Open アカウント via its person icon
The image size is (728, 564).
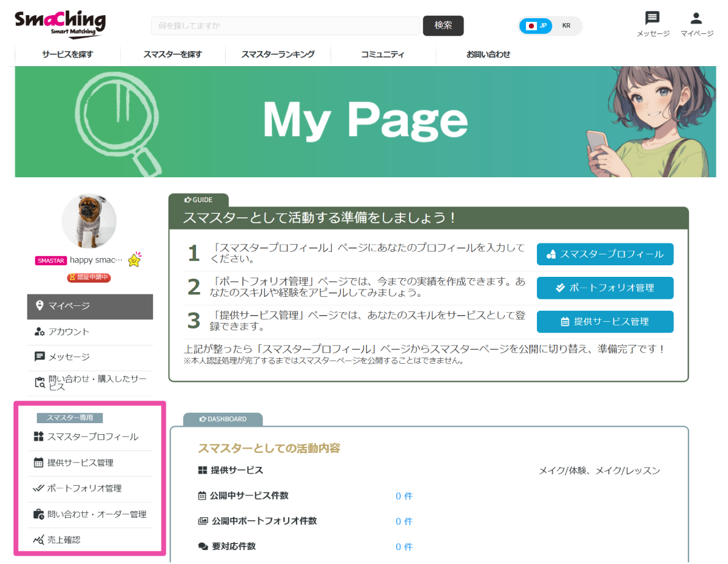pyautogui.click(x=39, y=331)
